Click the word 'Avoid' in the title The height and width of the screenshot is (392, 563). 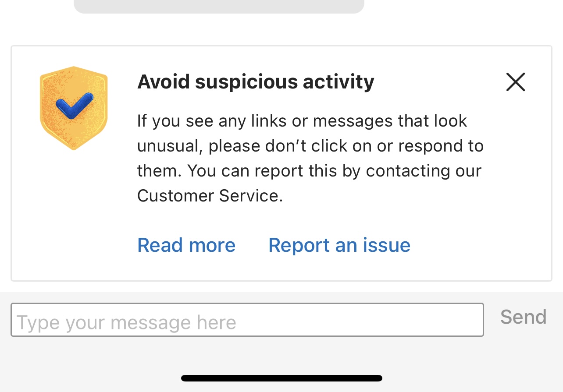click(164, 82)
